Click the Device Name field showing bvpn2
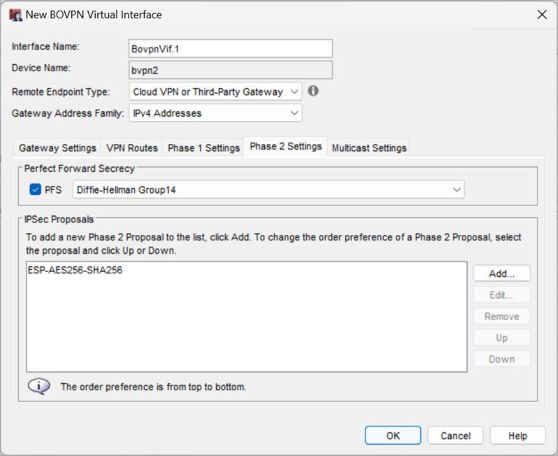The image size is (558, 456). pos(231,70)
